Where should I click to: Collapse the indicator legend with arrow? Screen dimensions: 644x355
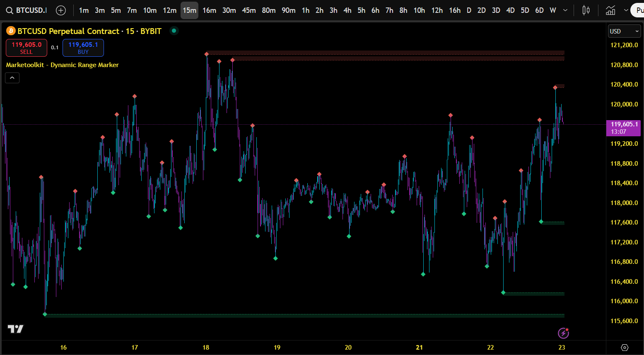tap(12, 78)
